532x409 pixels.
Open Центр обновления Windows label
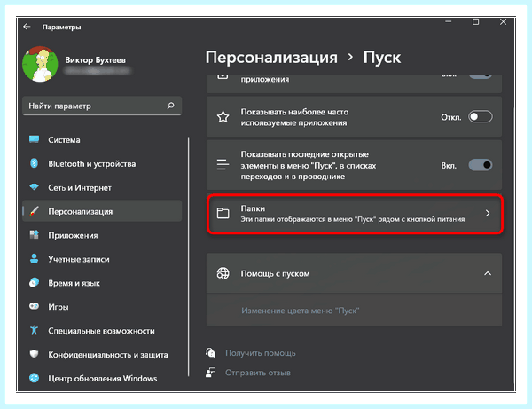point(103,379)
